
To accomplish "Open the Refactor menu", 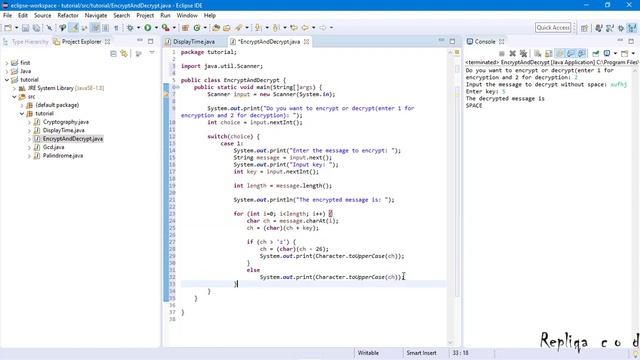I will [x=68, y=16].
